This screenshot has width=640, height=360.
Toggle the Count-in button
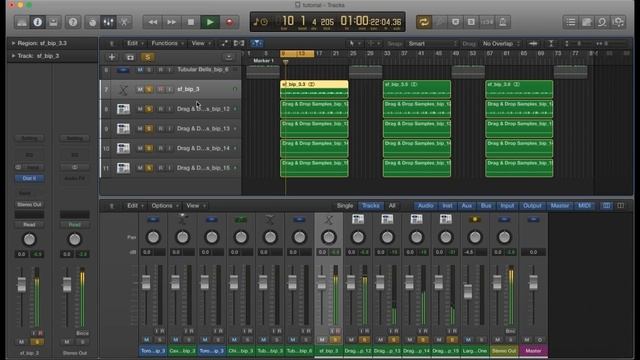coord(487,22)
